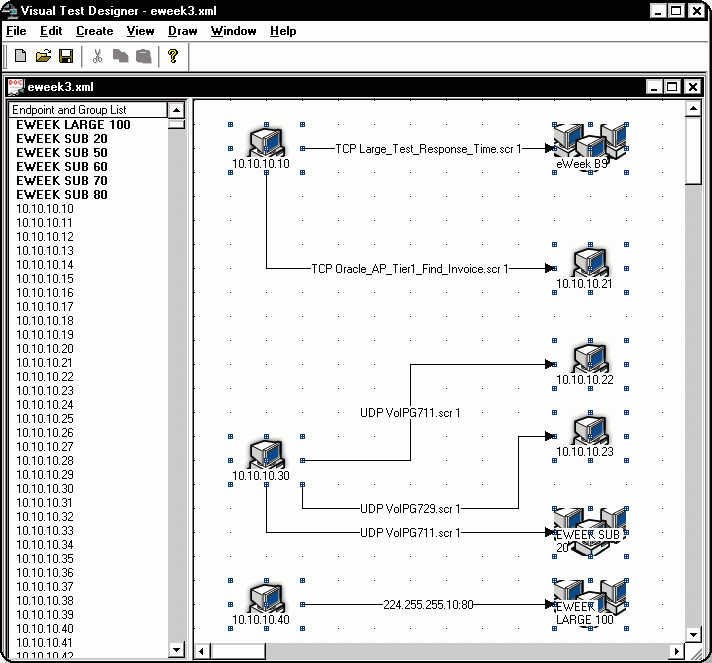The height and width of the screenshot is (663, 712).
Task: Click the endpoint list scrollbar thumb
Action: pos(176,124)
